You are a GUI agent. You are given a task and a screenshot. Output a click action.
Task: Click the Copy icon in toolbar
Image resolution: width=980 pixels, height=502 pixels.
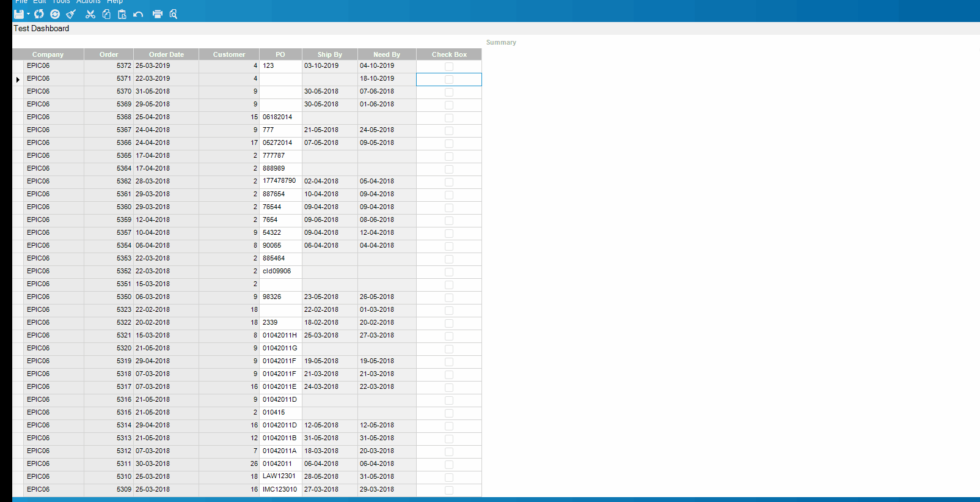tap(106, 14)
